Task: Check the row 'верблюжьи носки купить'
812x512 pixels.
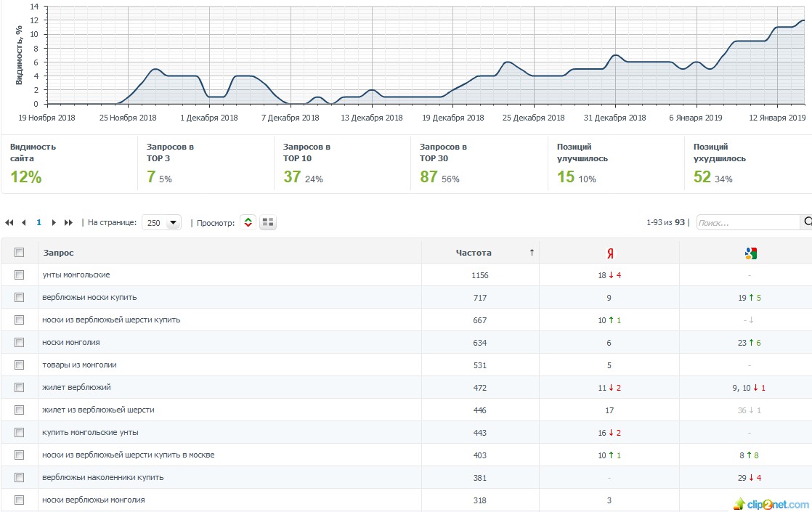Action: coord(19,298)
